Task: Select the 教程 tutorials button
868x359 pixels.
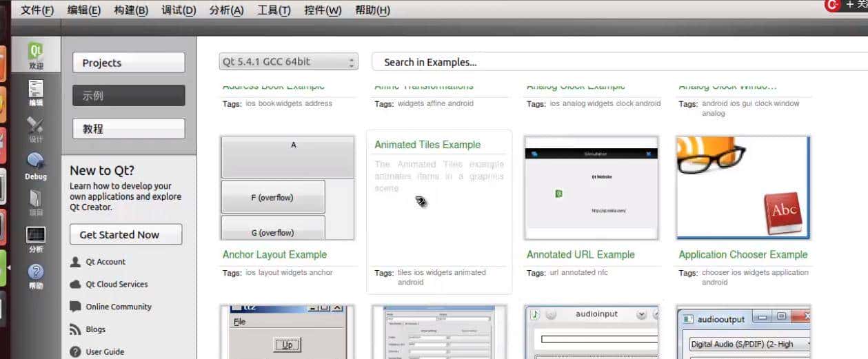Action: tap(129, 129)
